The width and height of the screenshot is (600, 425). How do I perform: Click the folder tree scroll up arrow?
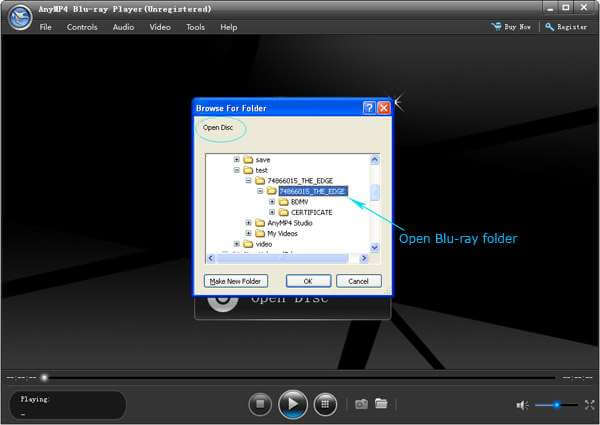375,159
